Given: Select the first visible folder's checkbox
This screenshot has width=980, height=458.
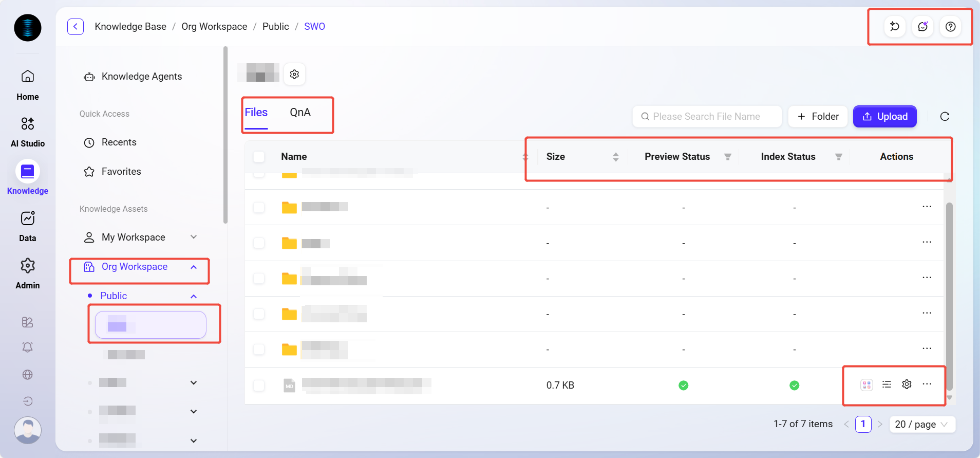Looking at the screenshot, I should (x=259, y=208).
